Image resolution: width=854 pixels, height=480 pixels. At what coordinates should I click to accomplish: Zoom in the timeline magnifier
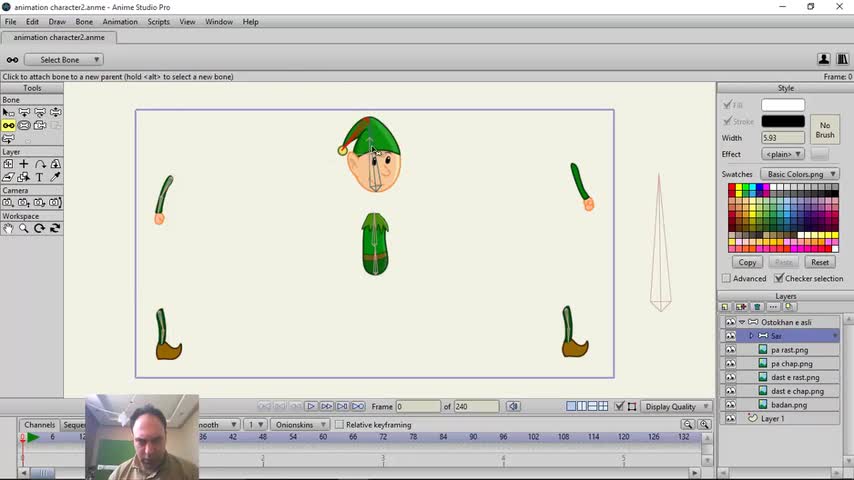click(704, 424)
